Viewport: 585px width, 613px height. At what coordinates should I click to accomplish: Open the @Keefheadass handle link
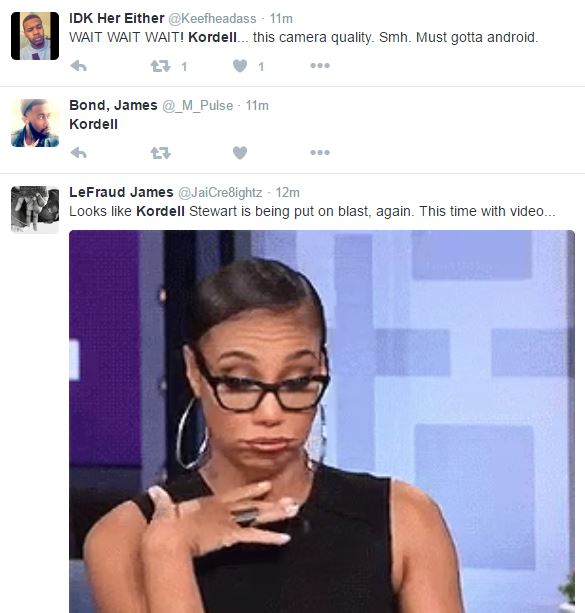point(212,18)
